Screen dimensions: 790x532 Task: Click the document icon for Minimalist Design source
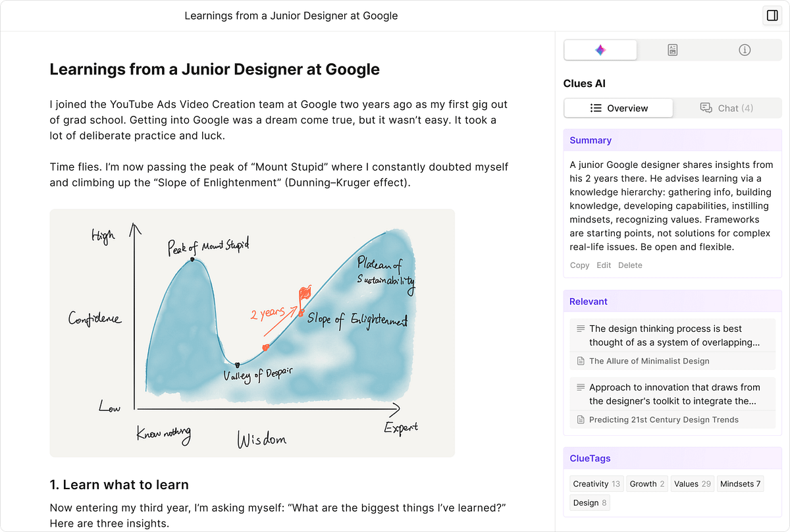(580, 361)
